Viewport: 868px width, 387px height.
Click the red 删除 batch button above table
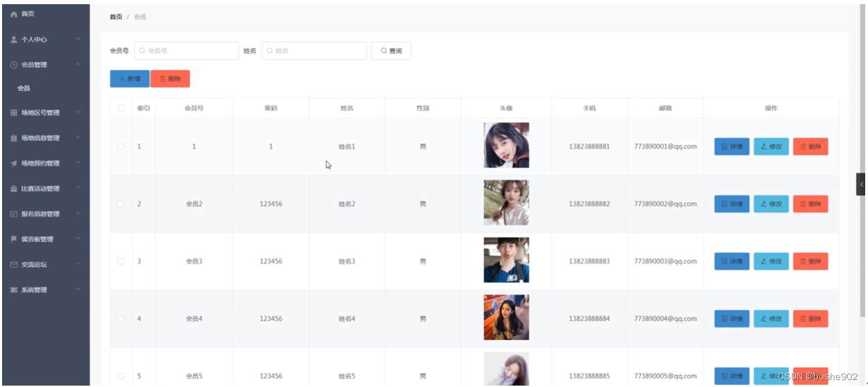click(x=170, y=79)
